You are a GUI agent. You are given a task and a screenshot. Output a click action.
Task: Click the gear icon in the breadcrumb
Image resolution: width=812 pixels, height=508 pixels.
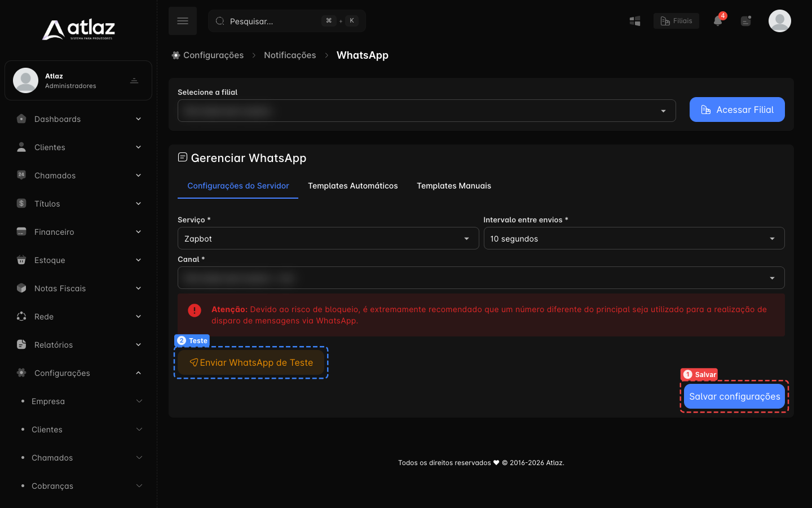(176, 55)
